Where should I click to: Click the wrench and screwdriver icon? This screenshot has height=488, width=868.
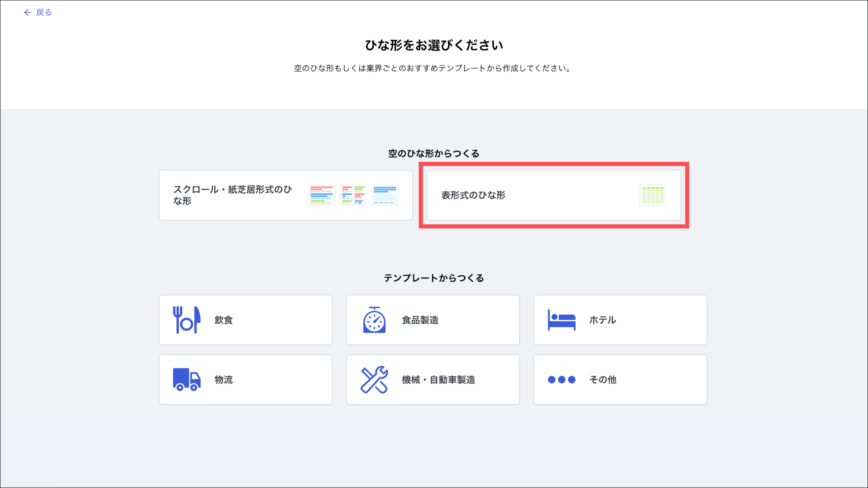click(374, 380)
